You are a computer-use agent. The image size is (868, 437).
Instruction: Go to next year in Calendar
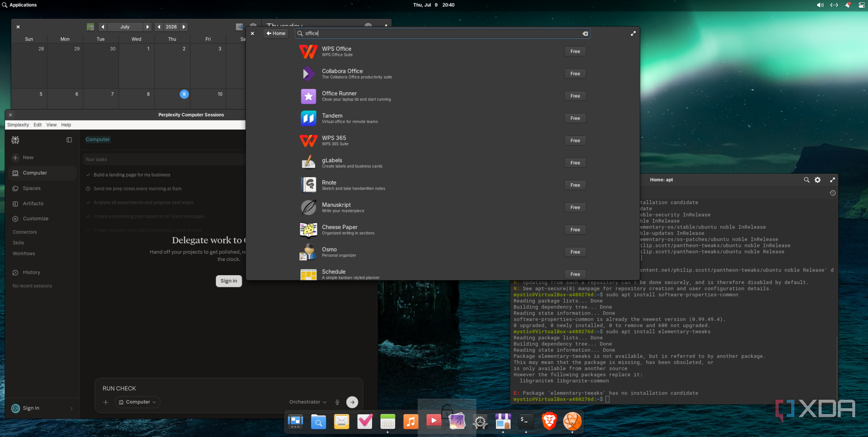click(184, 27)
